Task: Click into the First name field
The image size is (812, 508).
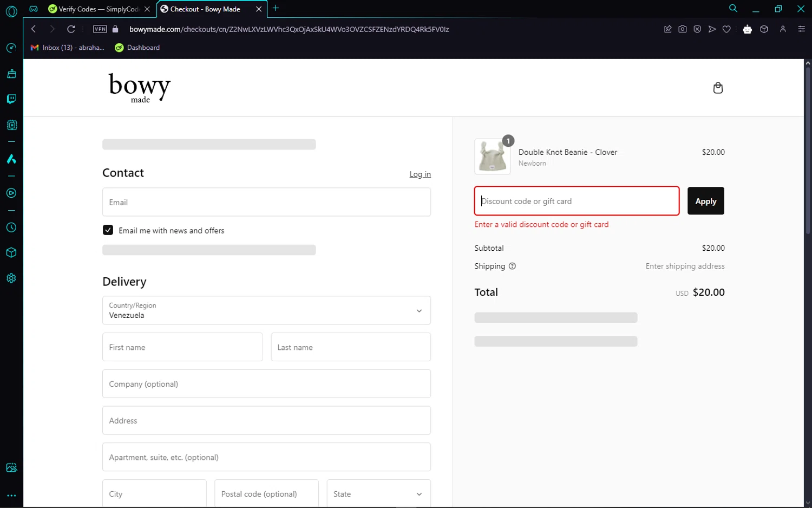Action: pyautogui.click(x=182, y=347)
